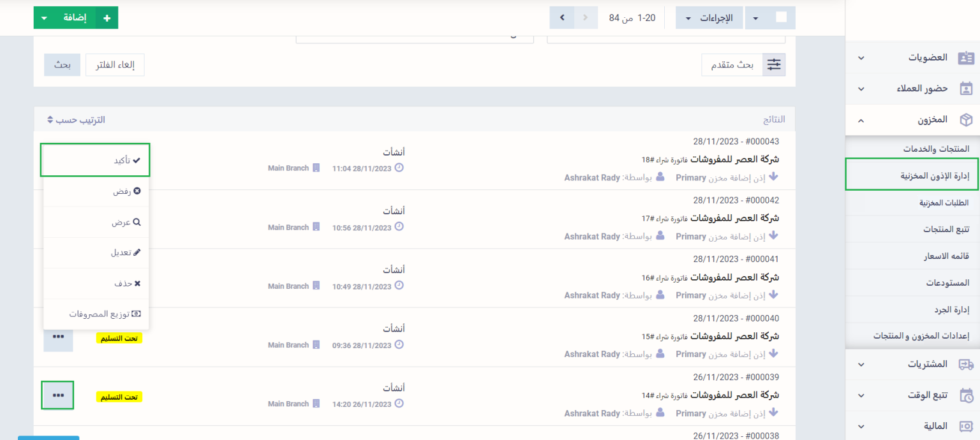Click the next page arrow in pagination

coord(562,18)
